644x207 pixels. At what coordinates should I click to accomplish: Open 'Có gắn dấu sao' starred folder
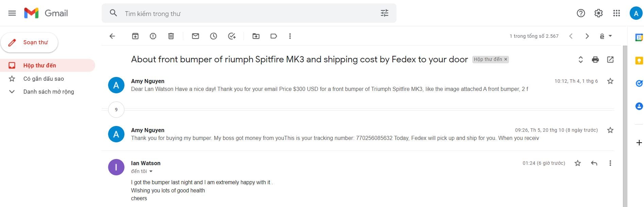point(44,79)
